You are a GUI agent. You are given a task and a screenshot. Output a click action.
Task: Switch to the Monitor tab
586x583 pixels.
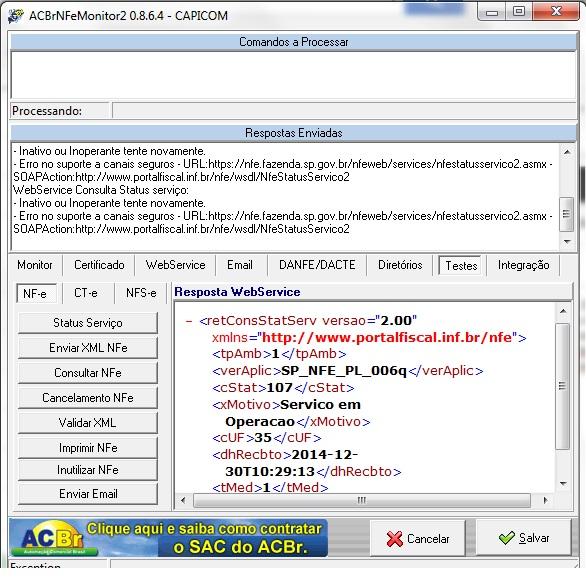click(35, 265)
